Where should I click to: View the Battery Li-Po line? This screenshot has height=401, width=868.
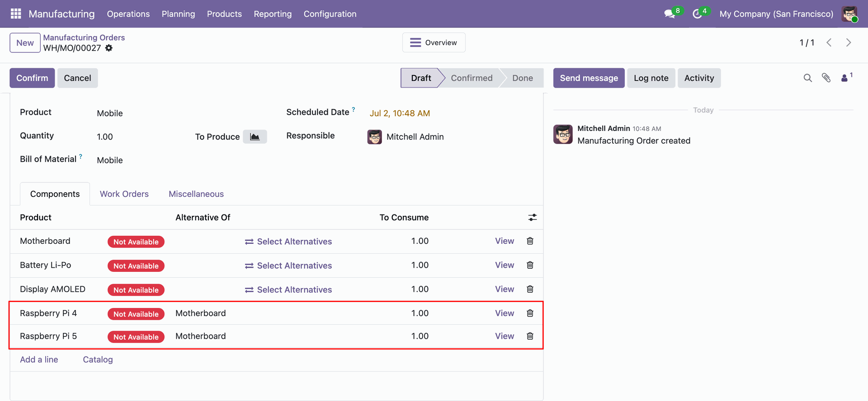pyautogui.click(x=505, y=265)
